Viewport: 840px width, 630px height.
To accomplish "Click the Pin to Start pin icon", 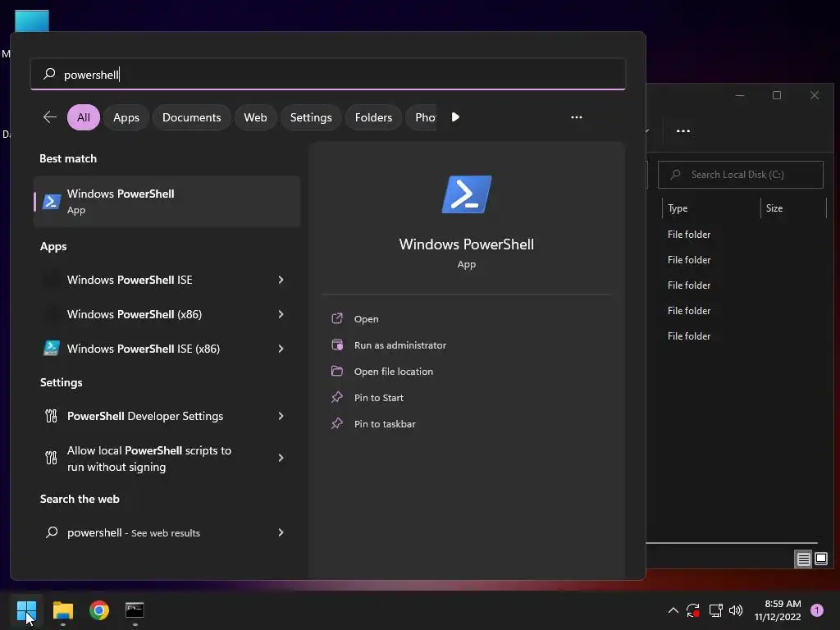I will click(x=337, y=397).
